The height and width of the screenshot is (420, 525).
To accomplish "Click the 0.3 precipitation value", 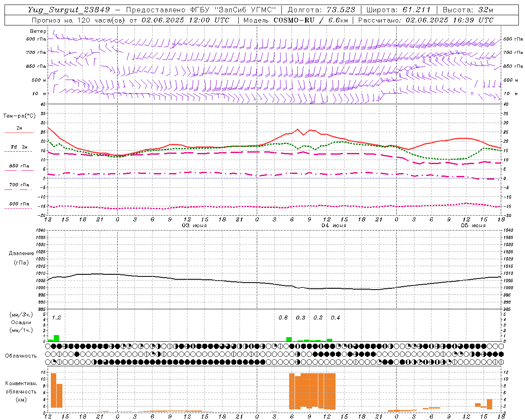I will [301, 317].
